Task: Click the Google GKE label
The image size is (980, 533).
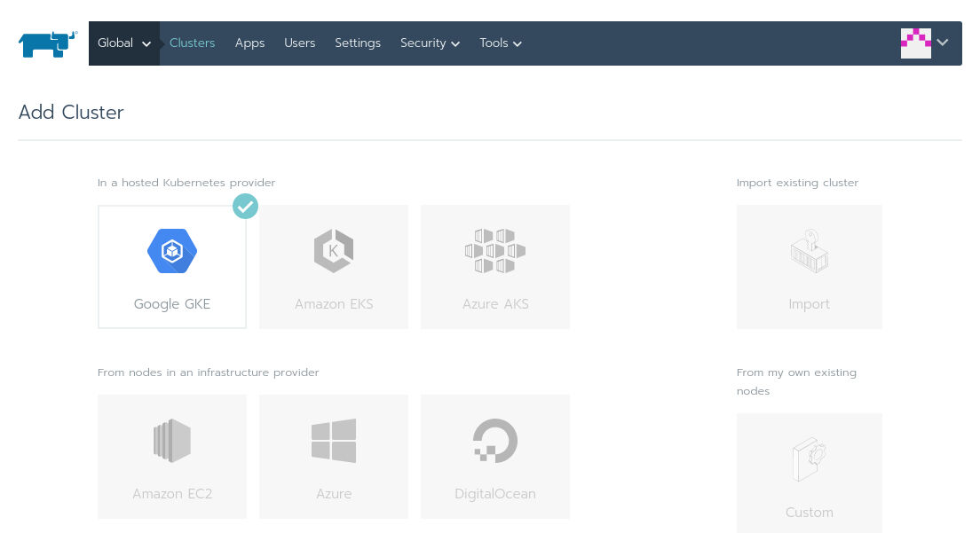Action: pyautogui.click(x=172, y=304)
